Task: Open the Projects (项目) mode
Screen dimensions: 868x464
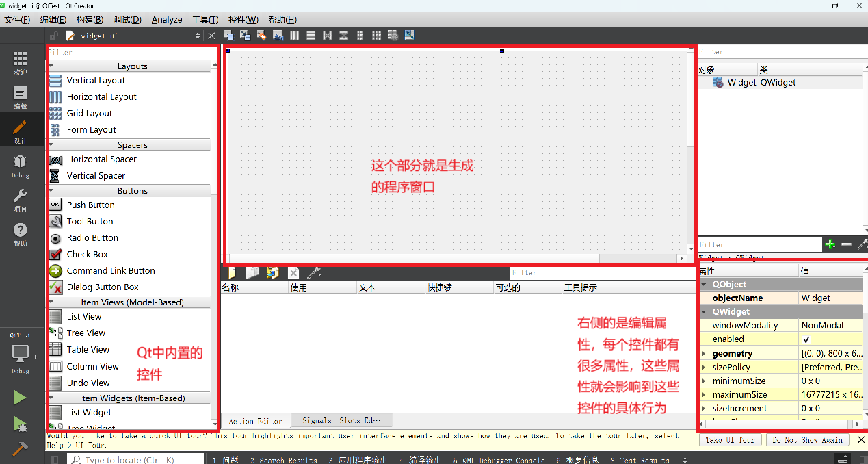Action: tap(21, 200)
